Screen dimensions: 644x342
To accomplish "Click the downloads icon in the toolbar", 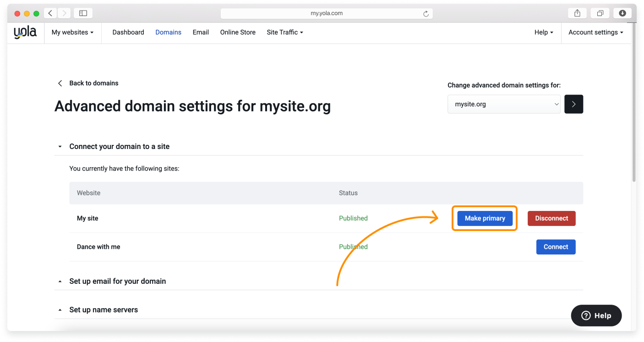I will coord(622,13).
